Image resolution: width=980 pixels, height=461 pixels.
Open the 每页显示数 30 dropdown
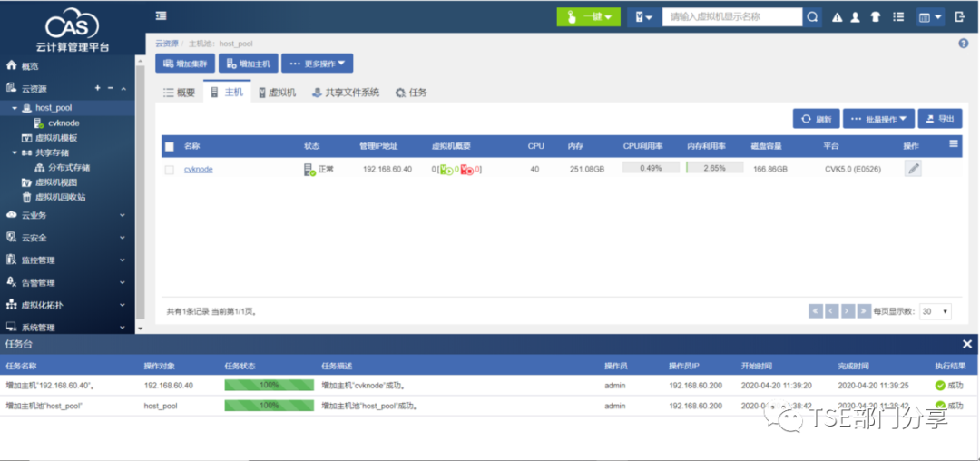936,311
